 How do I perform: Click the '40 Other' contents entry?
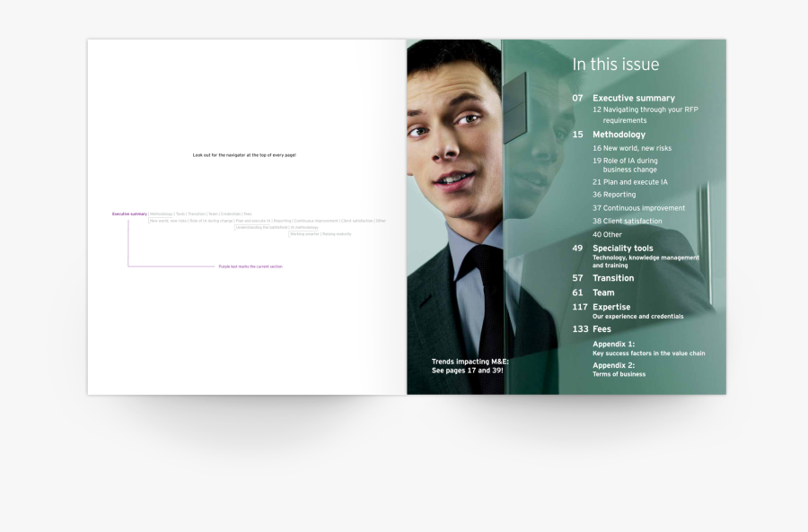click(x=607, y=234)
